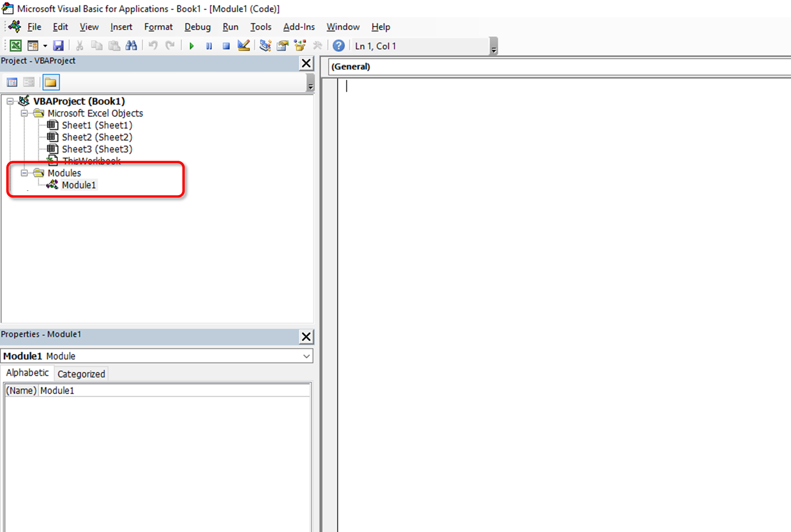Viewport: 791px width, 532px height.
Task: Open the Format menu
Action: tap(158, 27)
